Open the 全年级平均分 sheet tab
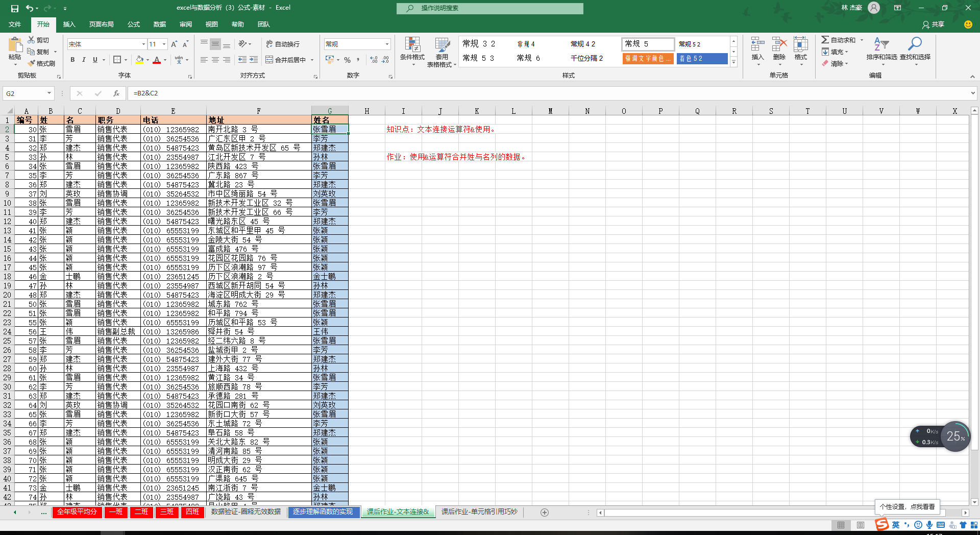 (x=77, y=512)
